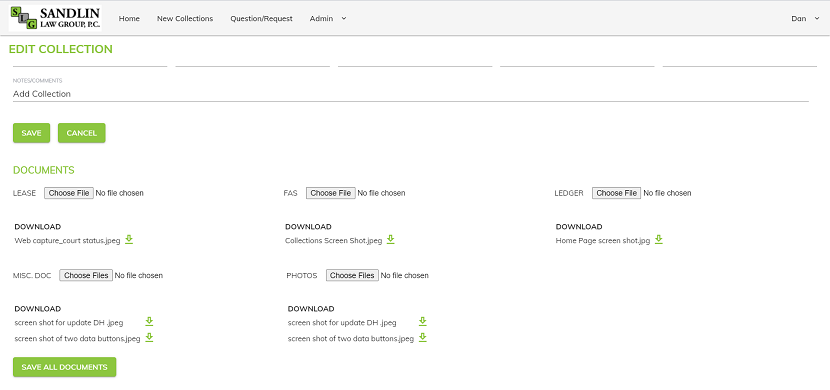
Task: Click the Save All Documents button
Action: 65,367
